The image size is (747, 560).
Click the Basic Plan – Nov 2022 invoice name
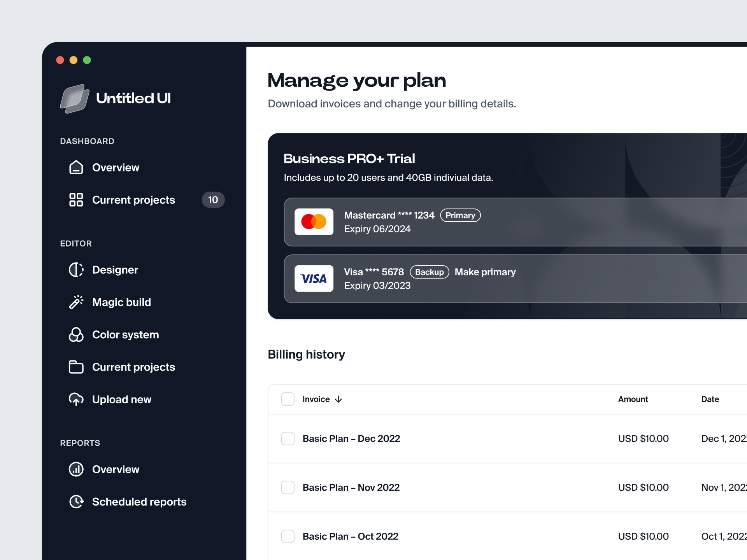(x=351, y=487)
